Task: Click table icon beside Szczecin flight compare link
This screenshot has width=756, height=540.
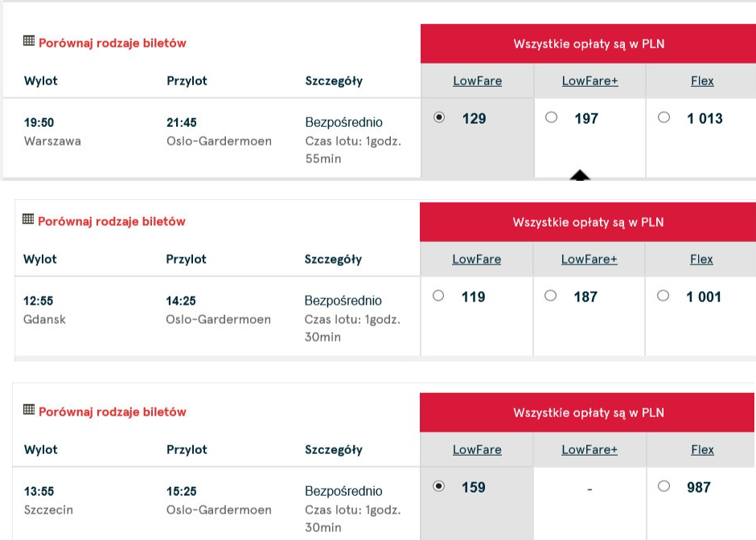Action: [29, 410]
